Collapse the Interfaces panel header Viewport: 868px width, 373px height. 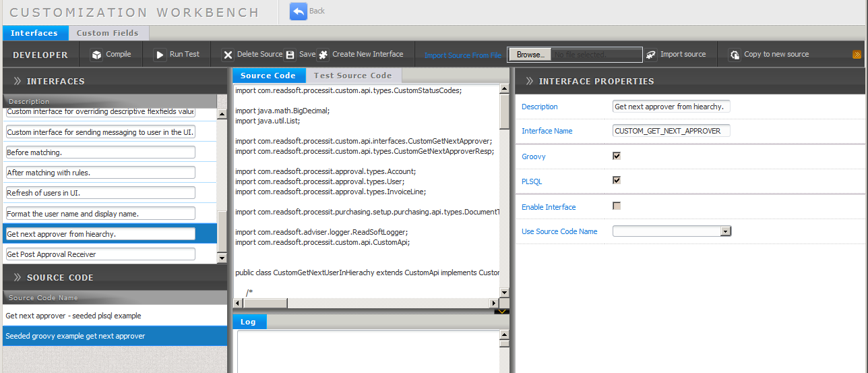click(x=18, y=81)
